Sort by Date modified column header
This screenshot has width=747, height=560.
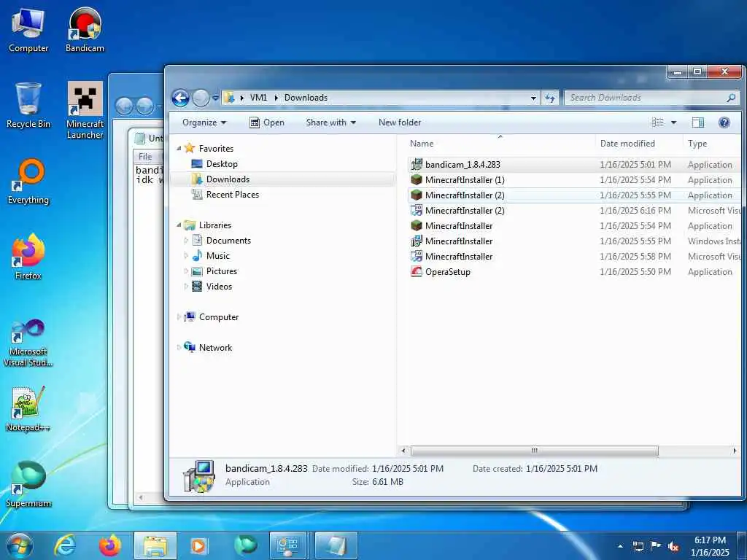(x=639, y=144)
